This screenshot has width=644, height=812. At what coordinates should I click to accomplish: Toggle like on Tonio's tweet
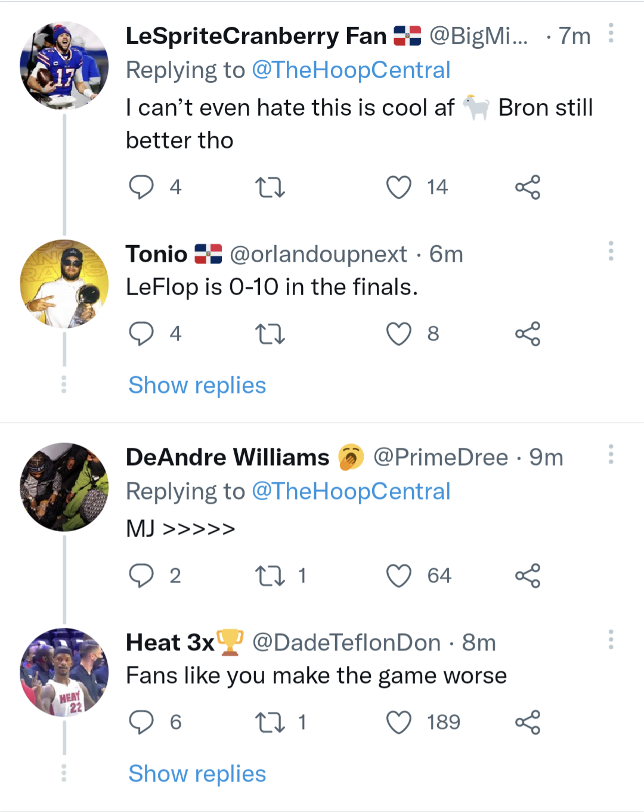pos(398,334)
